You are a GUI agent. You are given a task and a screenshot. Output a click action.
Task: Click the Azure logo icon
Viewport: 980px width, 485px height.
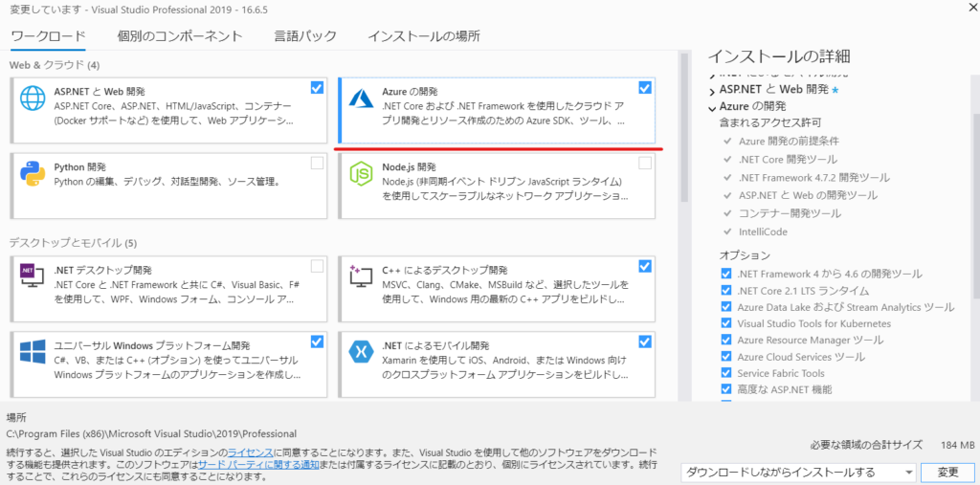361,98
